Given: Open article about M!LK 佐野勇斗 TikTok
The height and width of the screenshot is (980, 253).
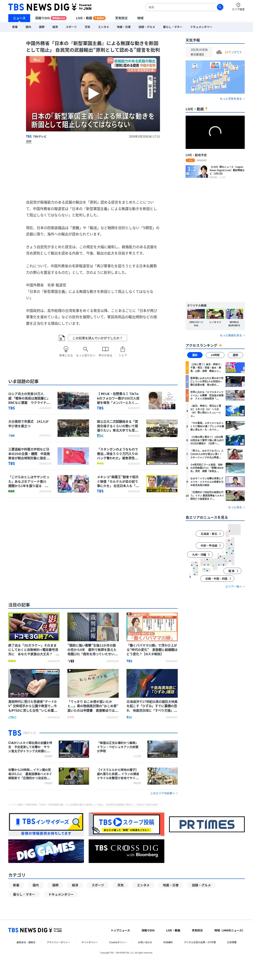Looking at the screenshot, I should pos(137,401).
